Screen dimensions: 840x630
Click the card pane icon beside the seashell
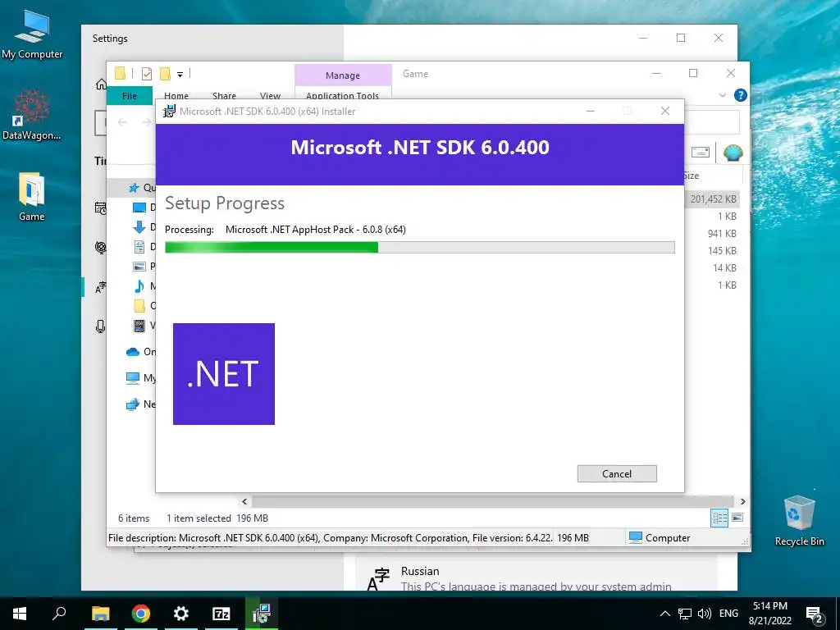pos(701,153)
